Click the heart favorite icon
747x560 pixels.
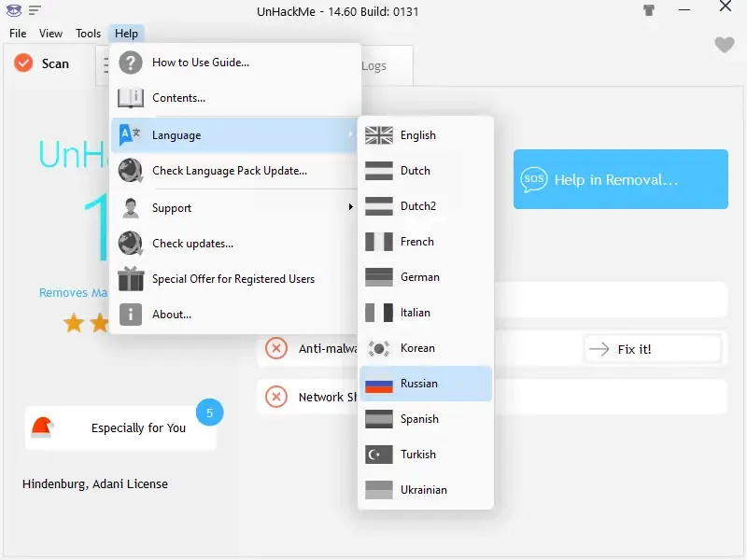725,44
